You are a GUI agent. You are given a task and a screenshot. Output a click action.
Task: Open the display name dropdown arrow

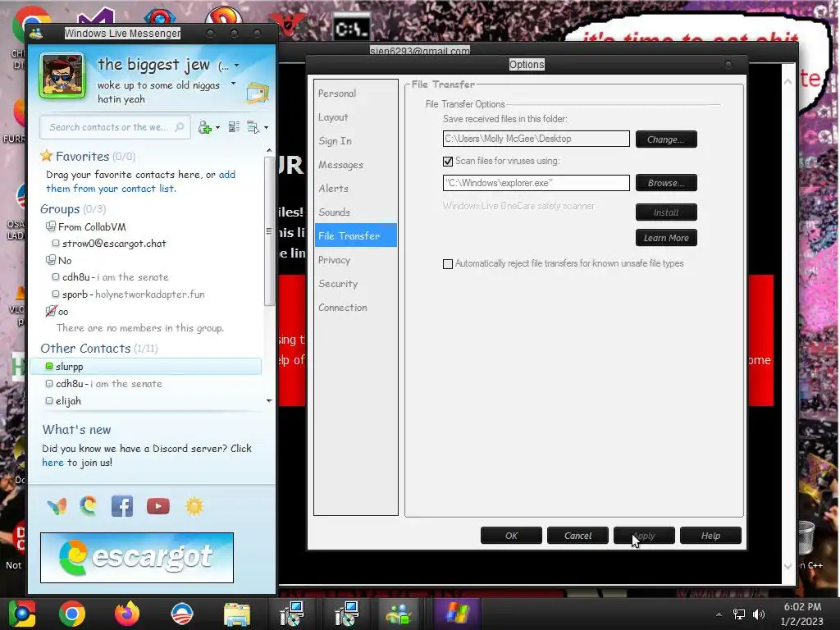(x=237, y=66)
